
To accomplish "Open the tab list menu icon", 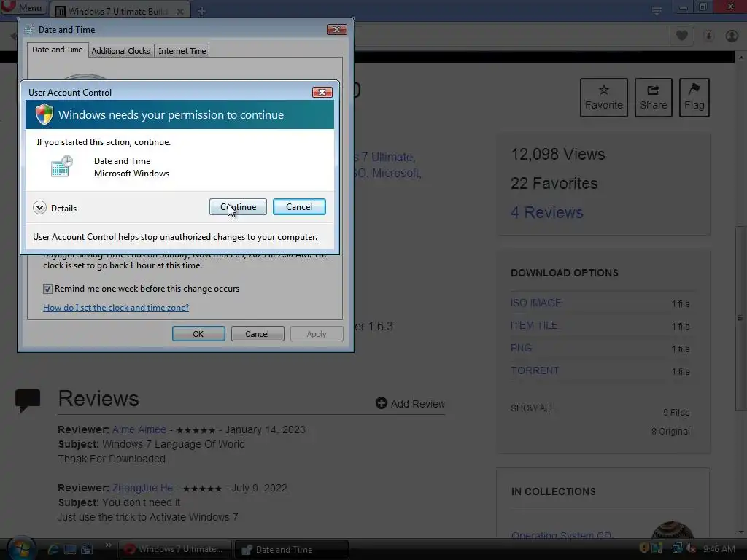I will 657,10.
